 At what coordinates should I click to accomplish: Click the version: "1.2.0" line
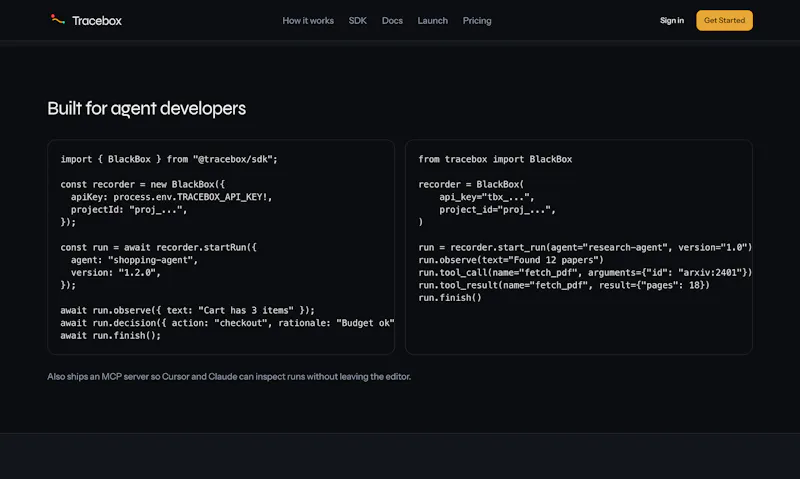116,272
